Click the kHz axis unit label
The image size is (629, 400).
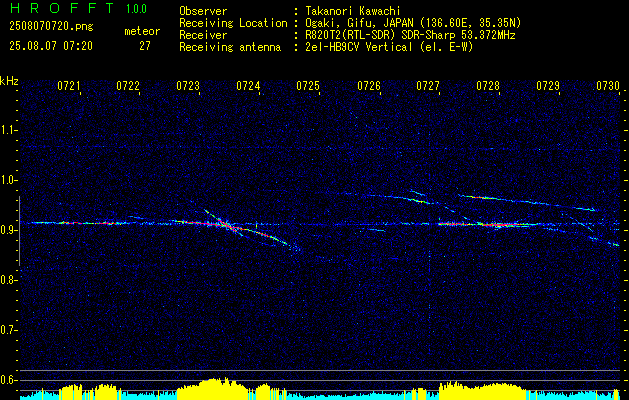pyautogui.click(x=9, y=81)
